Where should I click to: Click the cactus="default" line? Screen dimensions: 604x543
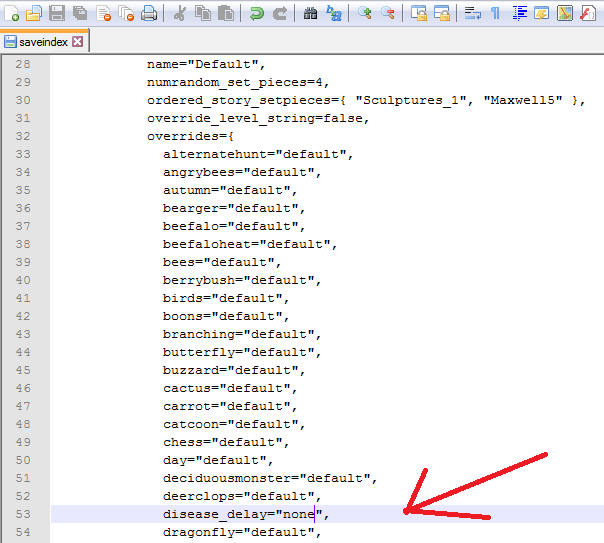[x=230, y=388]
